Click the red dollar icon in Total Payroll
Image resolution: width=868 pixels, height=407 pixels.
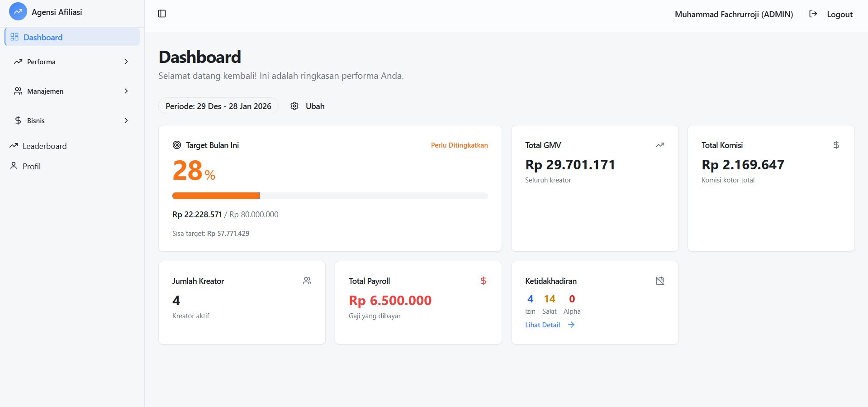point(484,281)
